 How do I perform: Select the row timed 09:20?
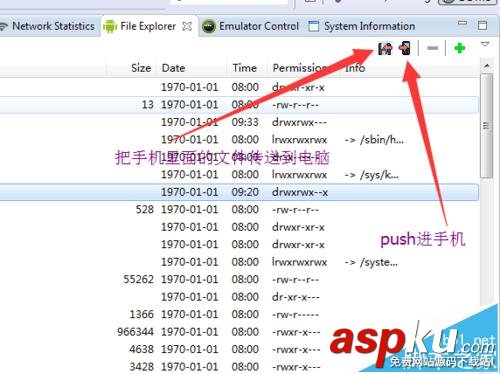click(x=239, y=192)
